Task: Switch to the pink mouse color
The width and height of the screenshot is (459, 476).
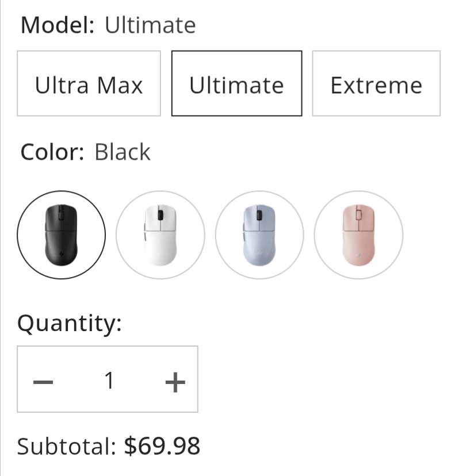Action: pos(358,235)
